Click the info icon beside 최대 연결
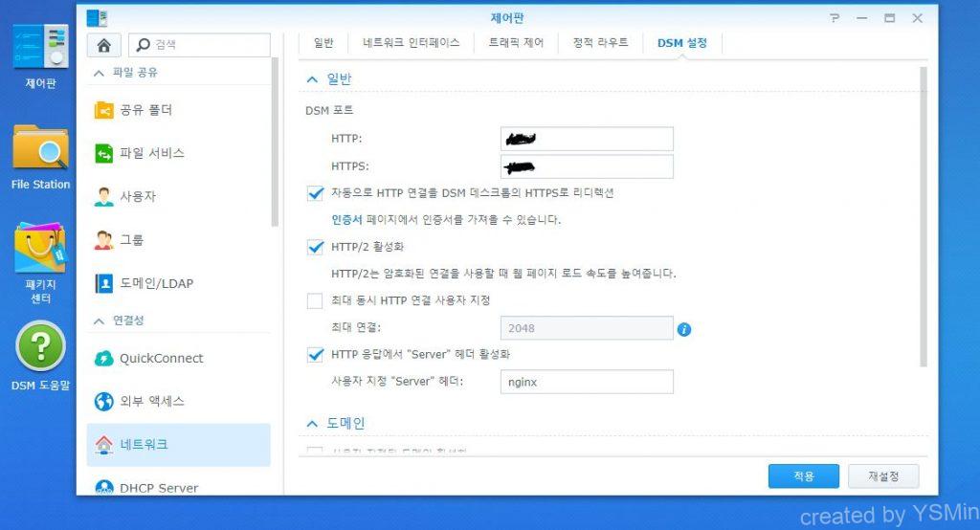 [x=684, y=329]
